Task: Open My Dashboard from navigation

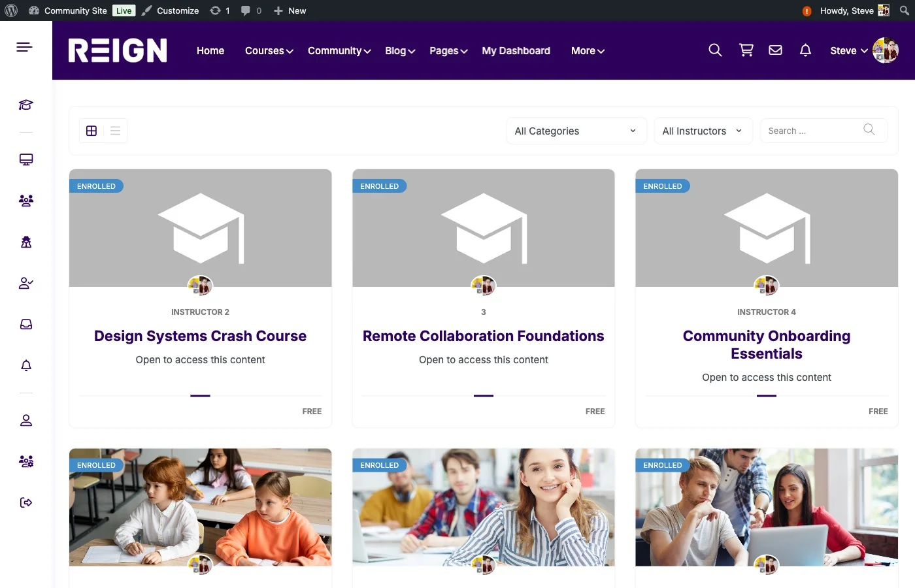Action: [x=516, y=50]
